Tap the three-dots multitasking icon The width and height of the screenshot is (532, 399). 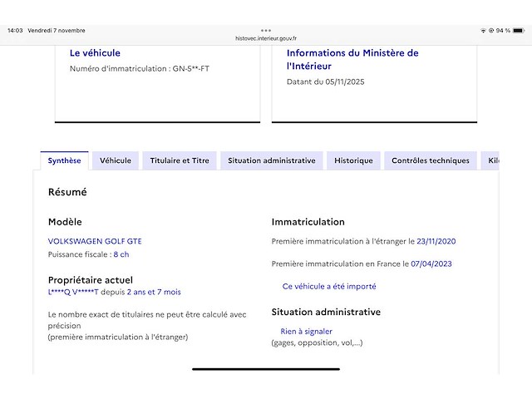click(266, 30)
